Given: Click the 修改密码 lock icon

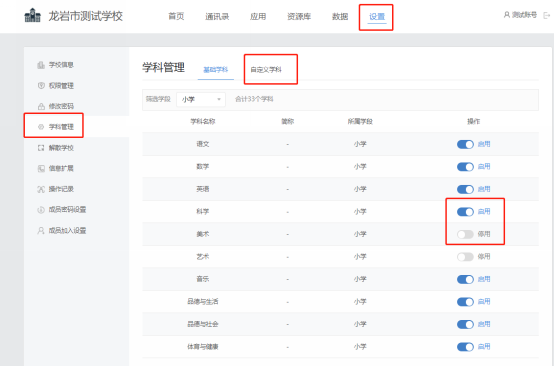Looking at the screenshot, I should [41, 106].
